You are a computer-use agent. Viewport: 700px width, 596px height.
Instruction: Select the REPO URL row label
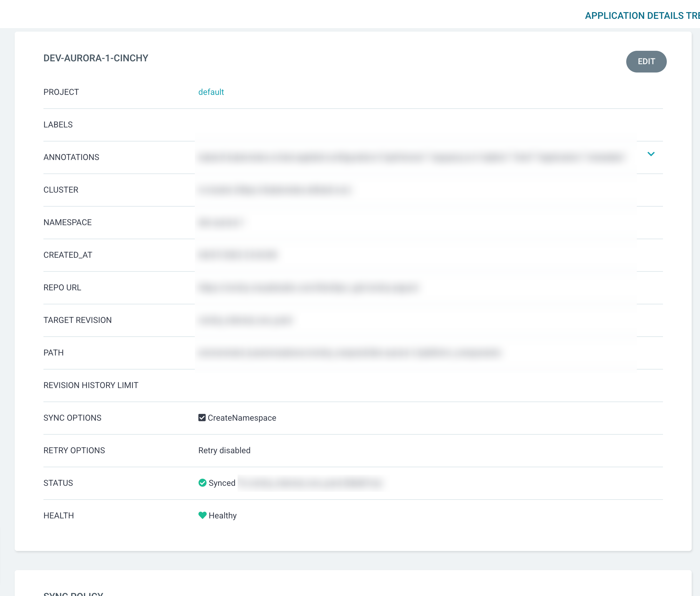(62, 287)
